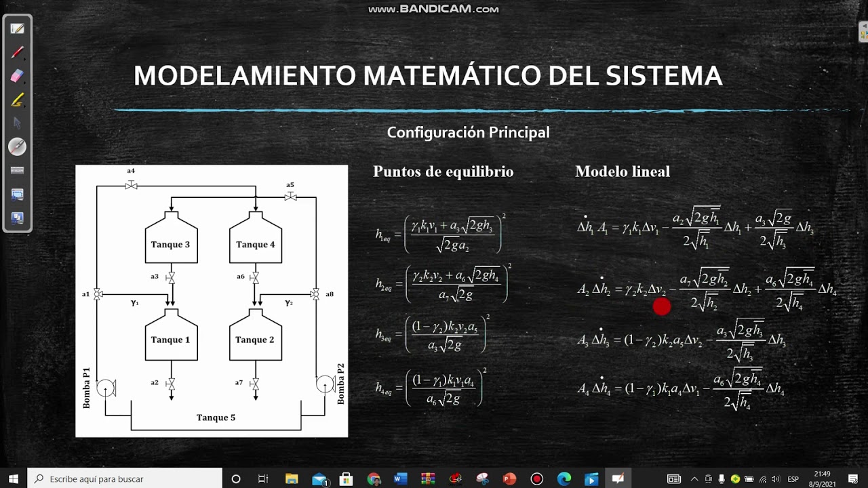Click the taskbar search box
Screen dimensions: 868x488
[x=125, y=479]
